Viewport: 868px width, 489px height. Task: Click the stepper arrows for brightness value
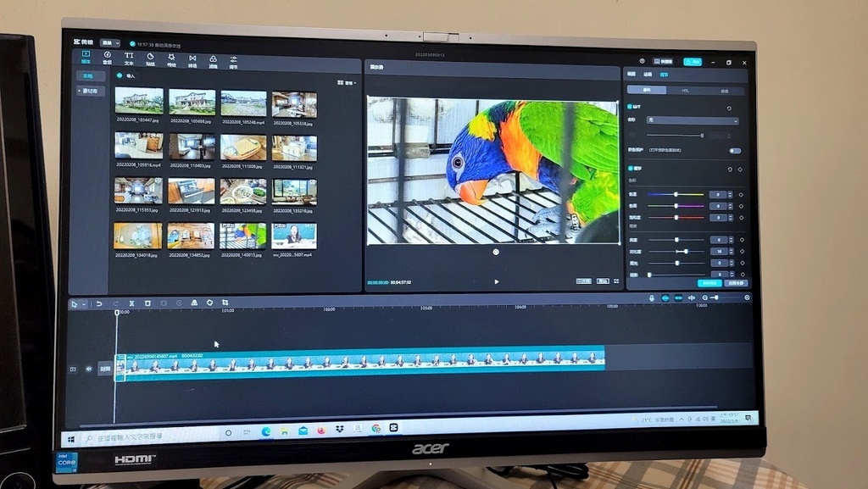pos(731,240)
